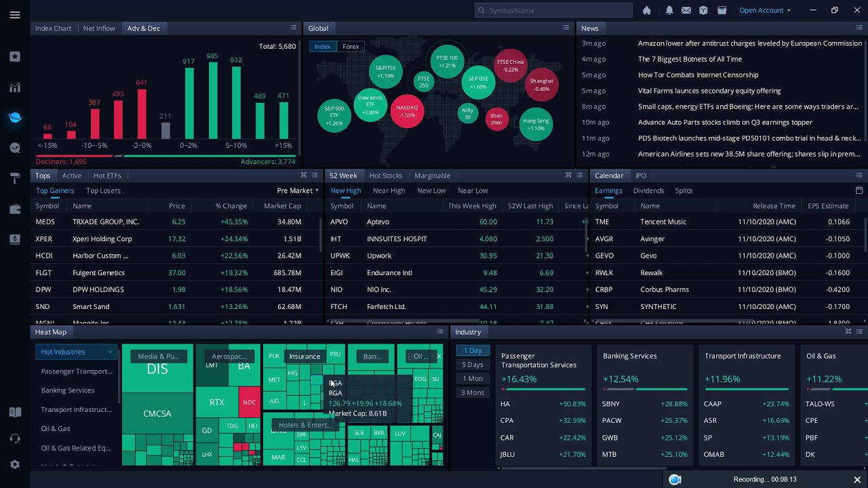
Task: Sort by the % Change column header
Action: coord(231,206)
